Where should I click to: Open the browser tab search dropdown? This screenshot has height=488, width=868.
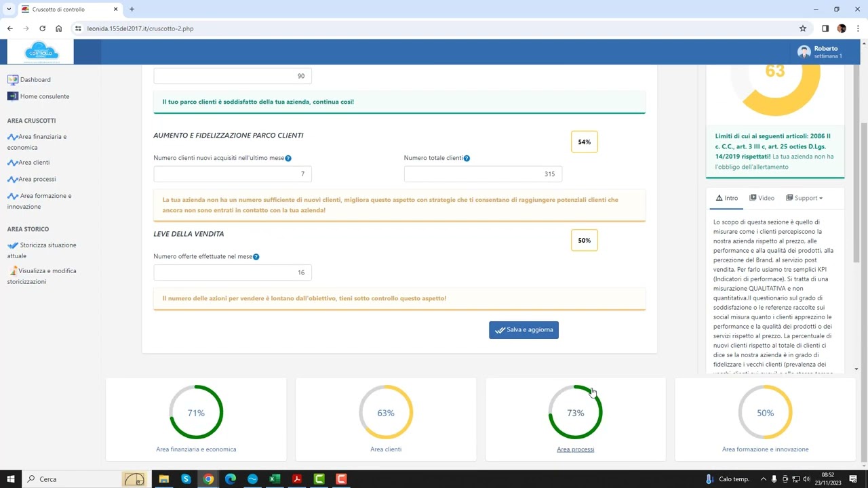pyautogui.click(x=9, y=9)
